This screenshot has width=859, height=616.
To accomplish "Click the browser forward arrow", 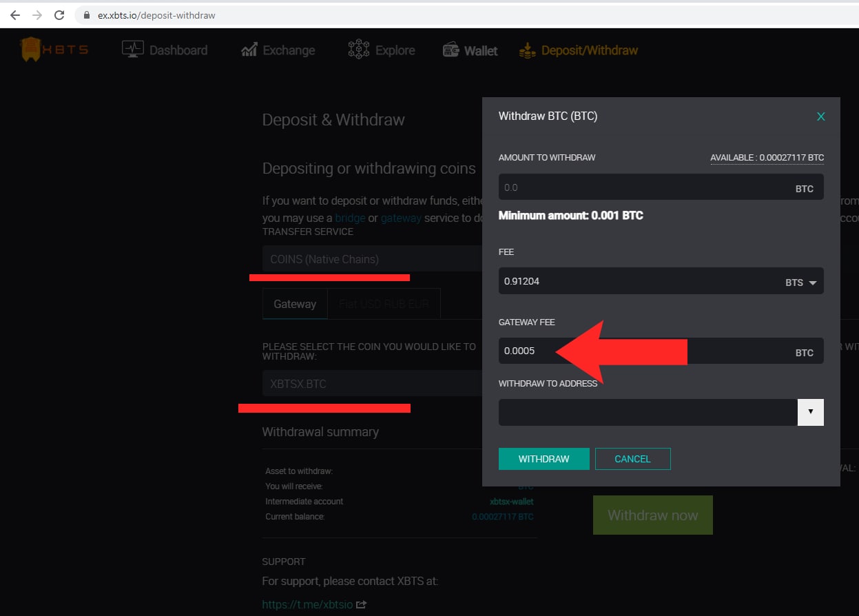I will [37, 14].
